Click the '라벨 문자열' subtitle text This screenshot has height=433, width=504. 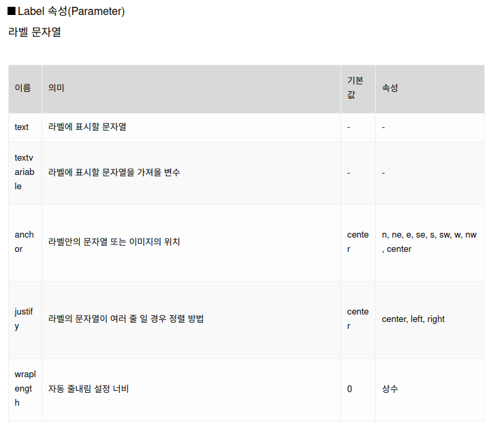click(x=34, y=32)
